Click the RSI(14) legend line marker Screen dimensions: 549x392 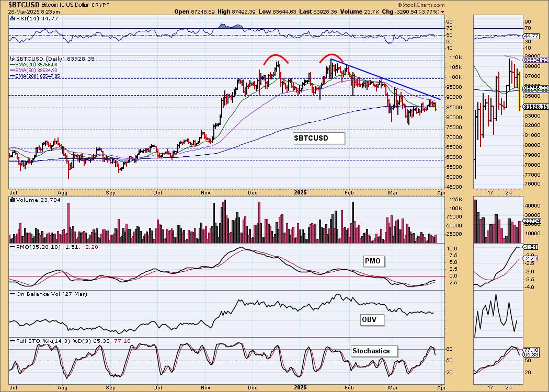click(x=12, y=18)
